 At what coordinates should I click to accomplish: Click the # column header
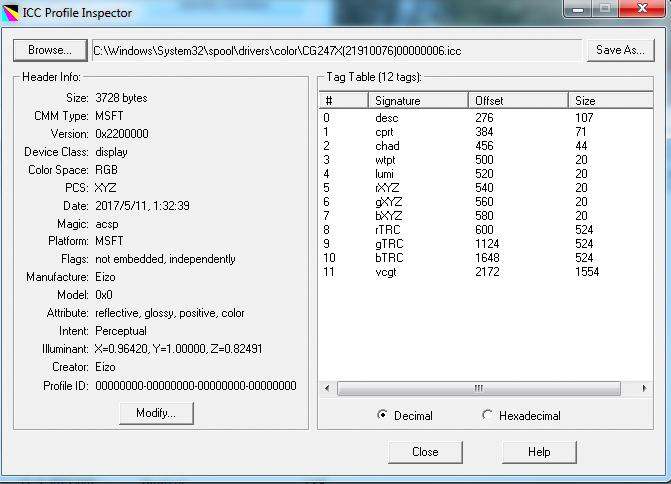tap(344, 101)
